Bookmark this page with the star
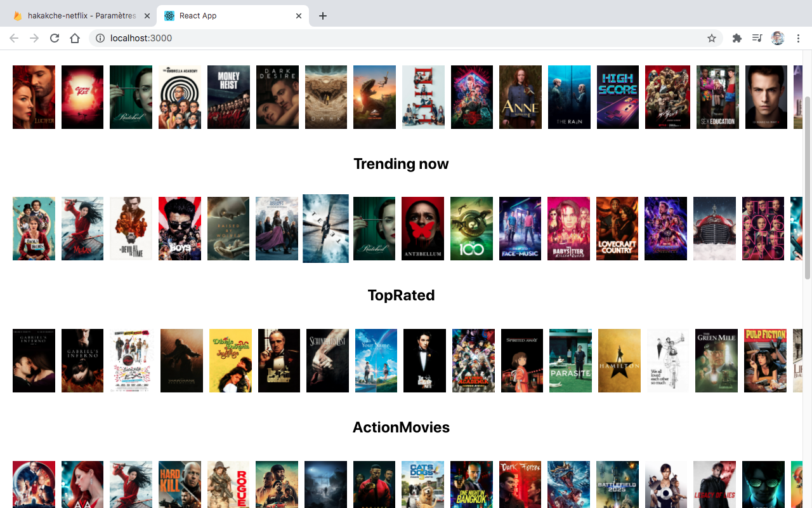The height and width of the screenshot is (508, 812). point(712,38)
